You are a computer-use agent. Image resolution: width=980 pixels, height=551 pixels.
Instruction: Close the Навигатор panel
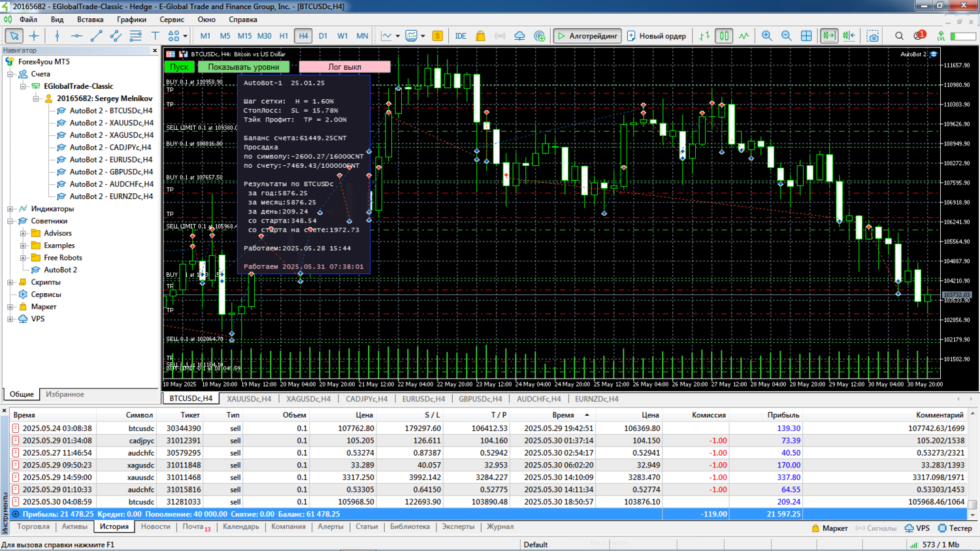click(x=155, y=50)
